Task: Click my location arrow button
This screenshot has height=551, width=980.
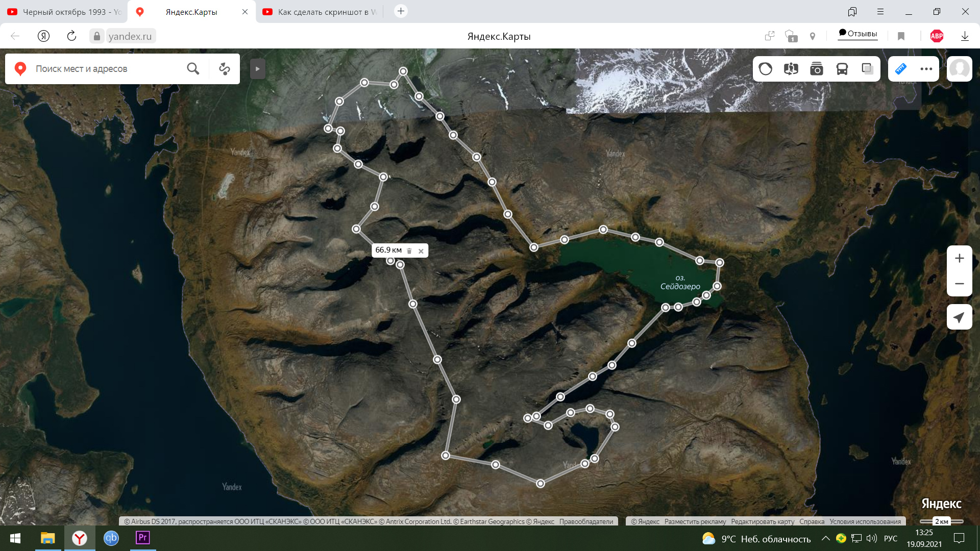Action: tap(959, 317)
